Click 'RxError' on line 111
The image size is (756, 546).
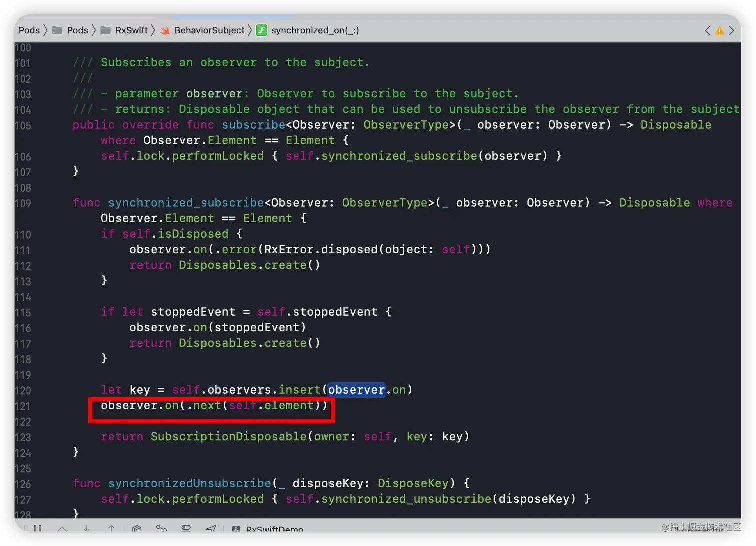(x=289, y=249)
